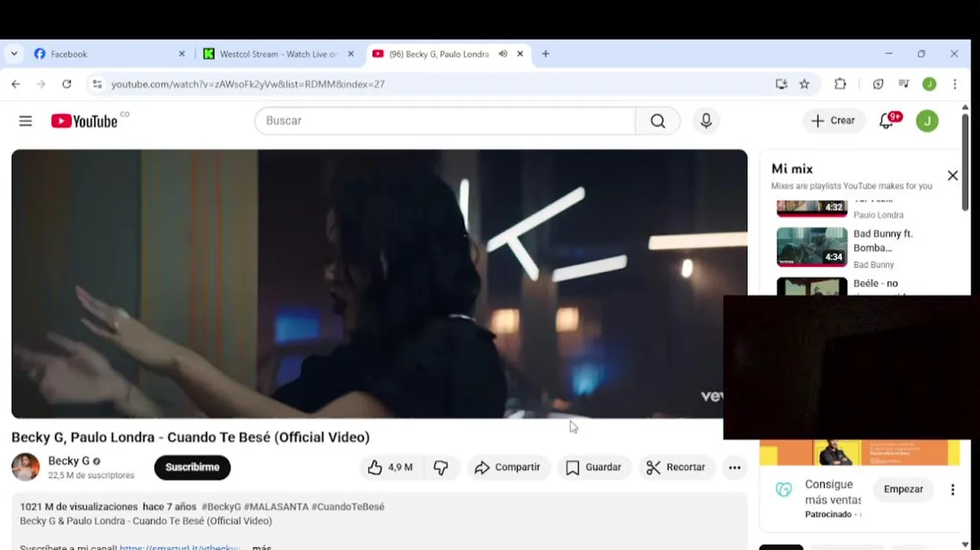Click the page vertical scrollbar
The image size is (980, 550).
pos(965,160)
